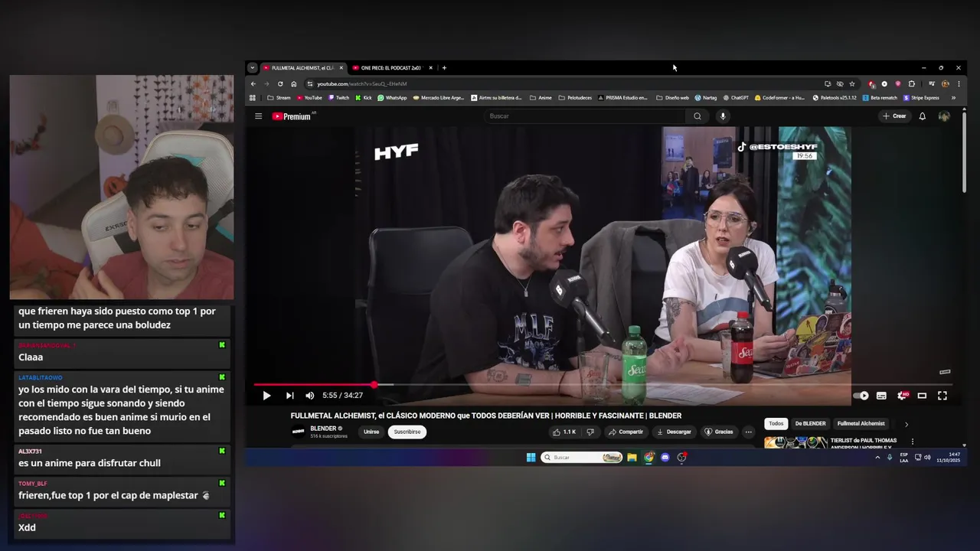The height and width of the screenshot is (551, 980).
Task: Skip to the next video
Action: click(289, 396)
